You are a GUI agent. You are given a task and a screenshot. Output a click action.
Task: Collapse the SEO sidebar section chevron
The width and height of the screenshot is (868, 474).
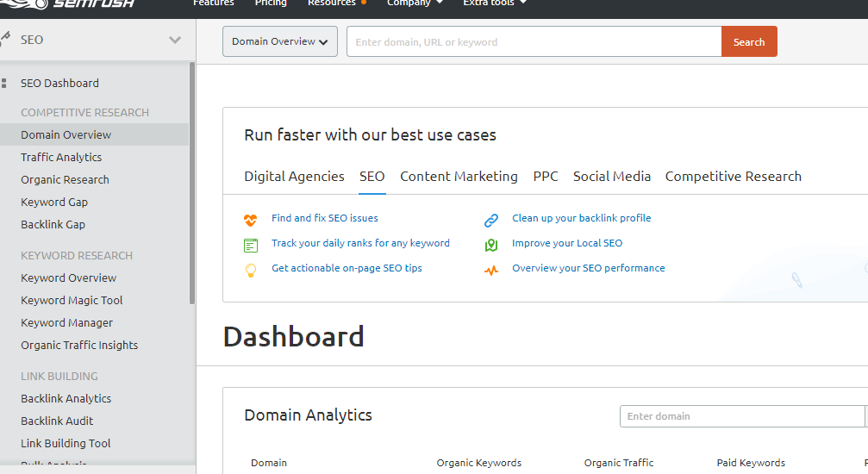[175, 40]
